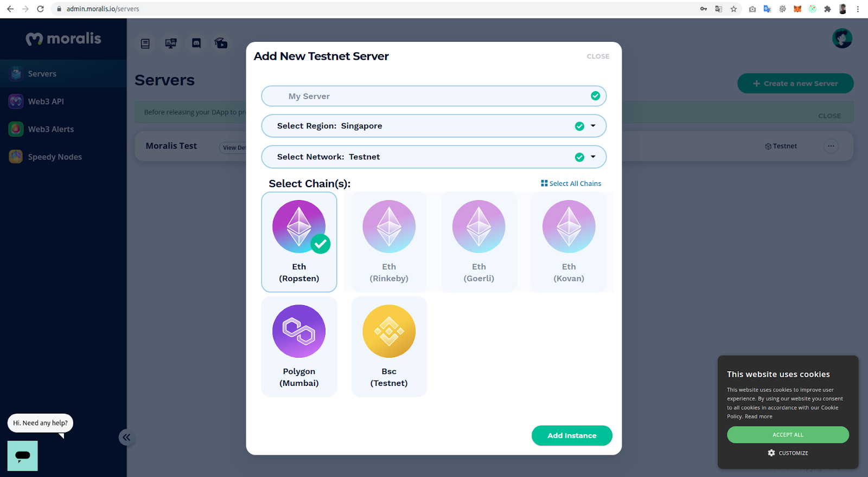The height and width of the screenshot is (477, 868).
Task: Click the translate page icon in address bar
Action: click(x=718, y=9)
